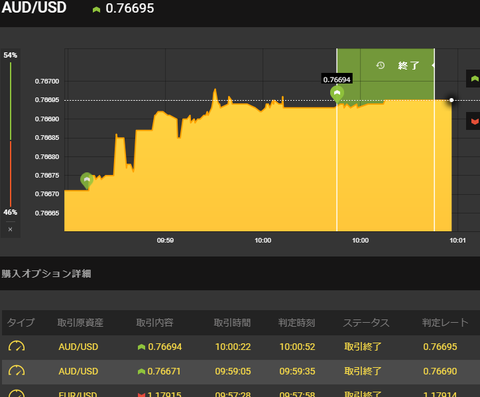
Task: Click the ステータス column header
Action: click(366, 323)
